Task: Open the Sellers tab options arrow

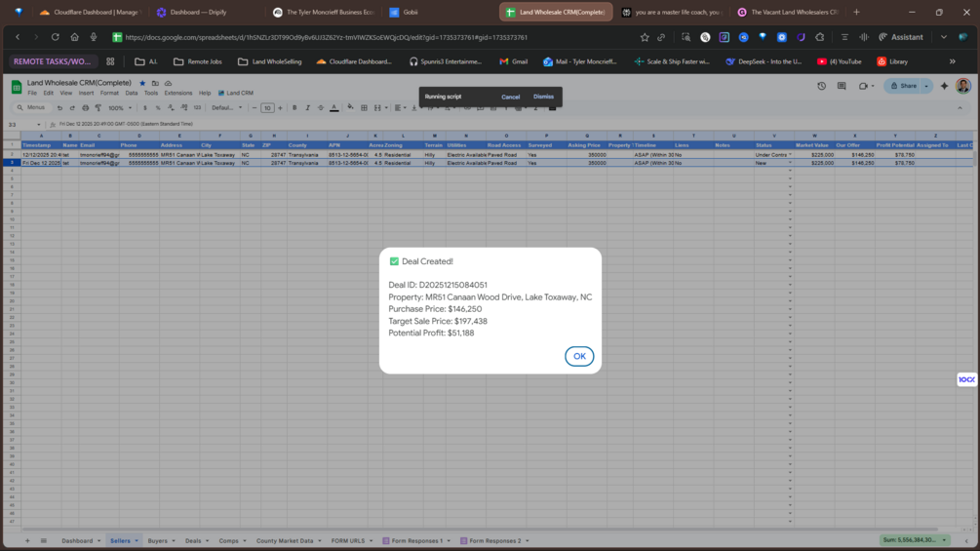Action: (137, 541)
